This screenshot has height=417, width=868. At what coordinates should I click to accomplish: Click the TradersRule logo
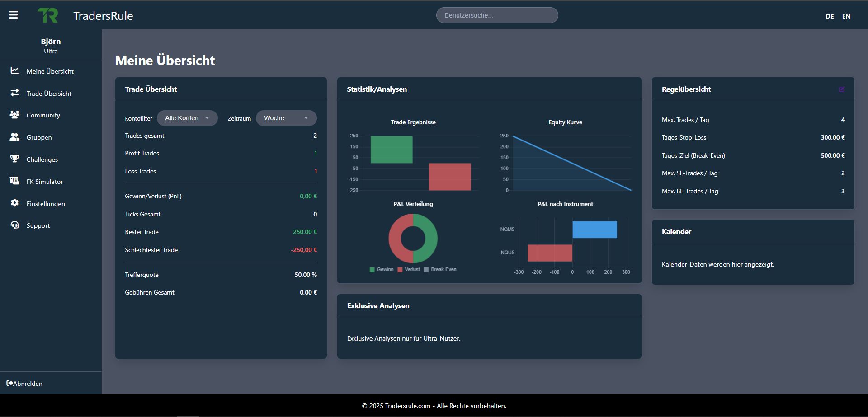[x=49, y=15]
